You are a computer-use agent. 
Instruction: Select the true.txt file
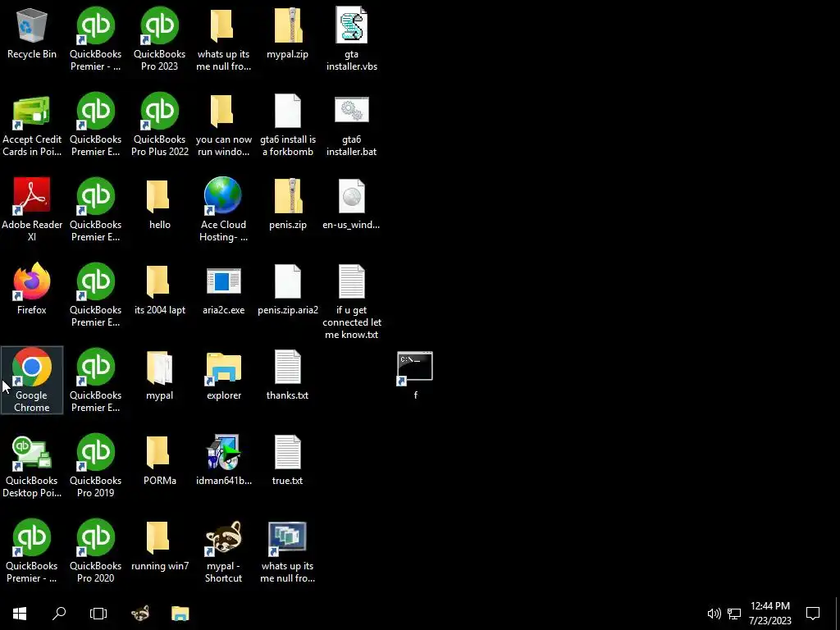pyautogui.click(x=287, y=460)
